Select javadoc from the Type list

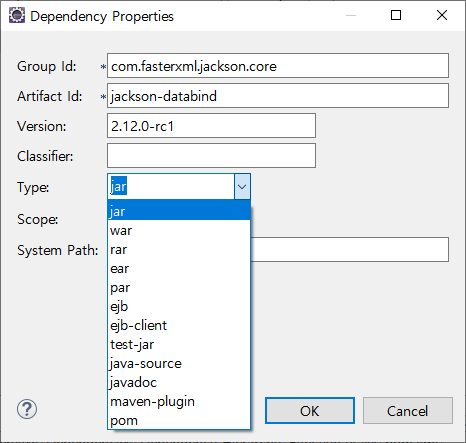pos(179,382)
